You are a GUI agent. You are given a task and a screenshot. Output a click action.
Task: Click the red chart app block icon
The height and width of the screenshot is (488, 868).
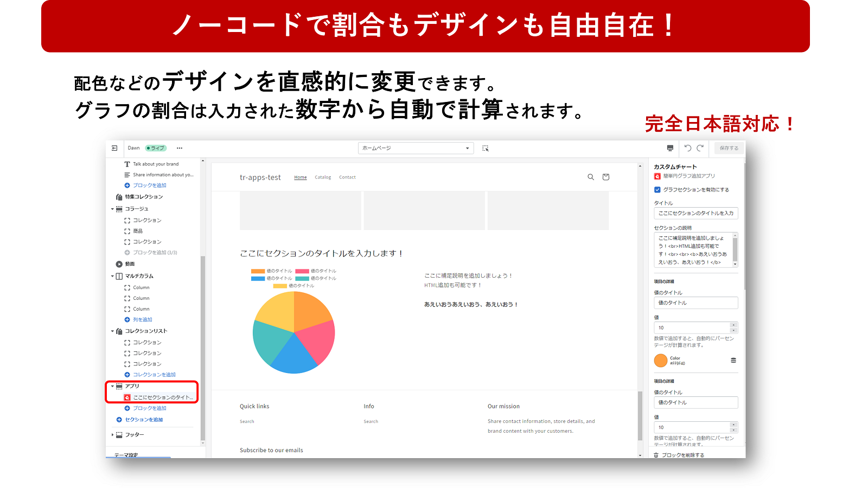pyautogui.click(x=127, y=397)
